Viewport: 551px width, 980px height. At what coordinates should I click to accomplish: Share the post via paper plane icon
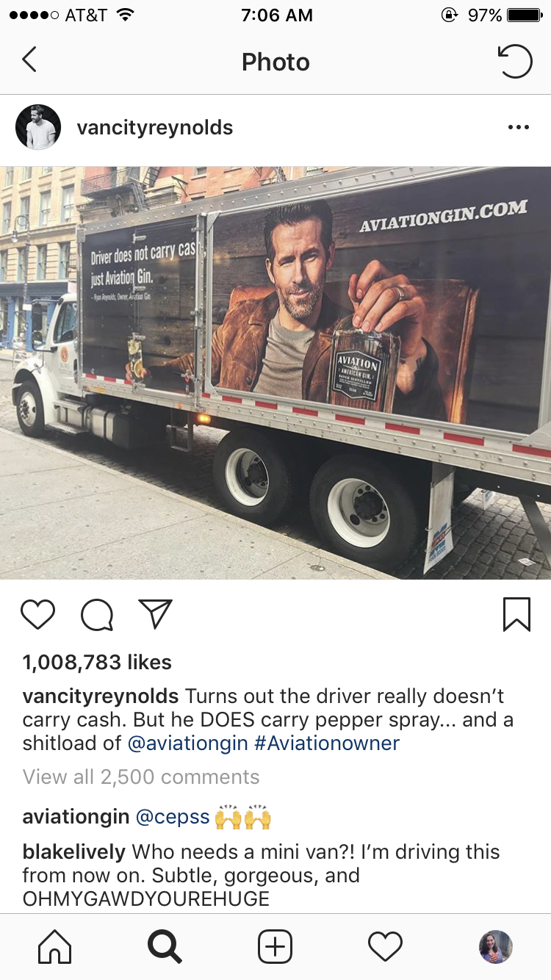[x=155, y=614]
